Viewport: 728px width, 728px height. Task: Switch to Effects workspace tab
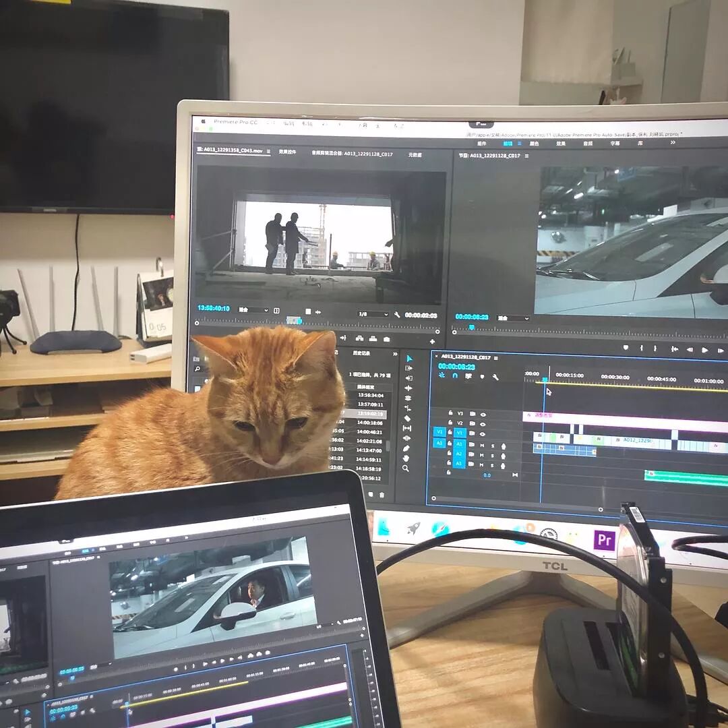click(x=561, y=144)
